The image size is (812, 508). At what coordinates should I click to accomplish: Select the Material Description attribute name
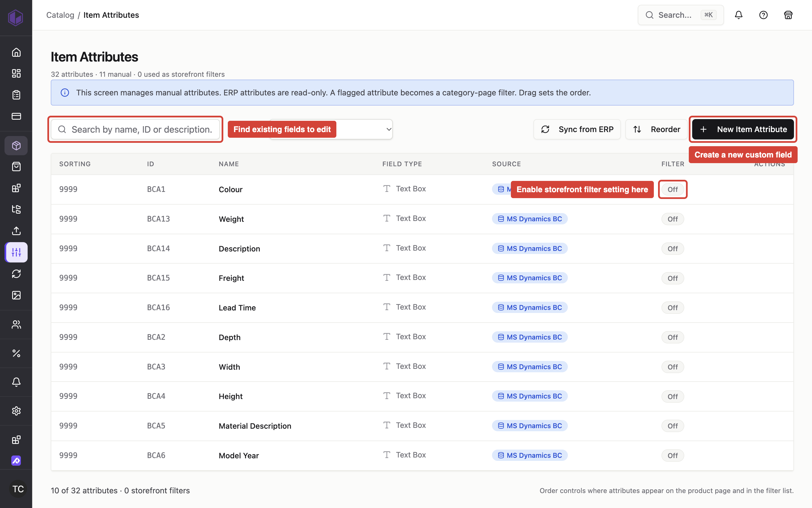pyautogui.click(x=255, y=426)
